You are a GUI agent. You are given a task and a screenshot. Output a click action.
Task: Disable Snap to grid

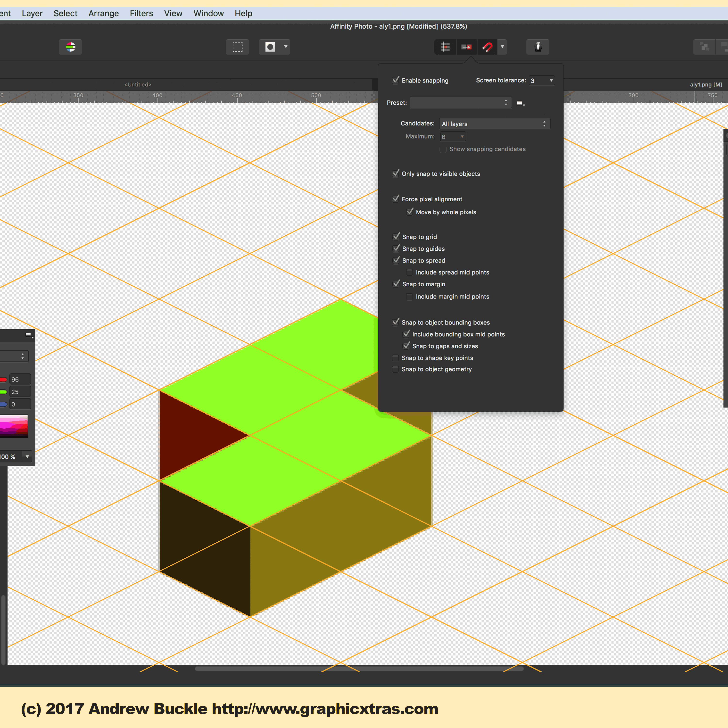[x=396, y=237]
